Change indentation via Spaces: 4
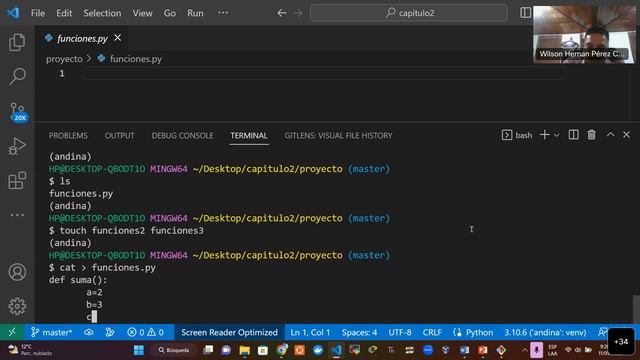 click(x=360, y=332)
